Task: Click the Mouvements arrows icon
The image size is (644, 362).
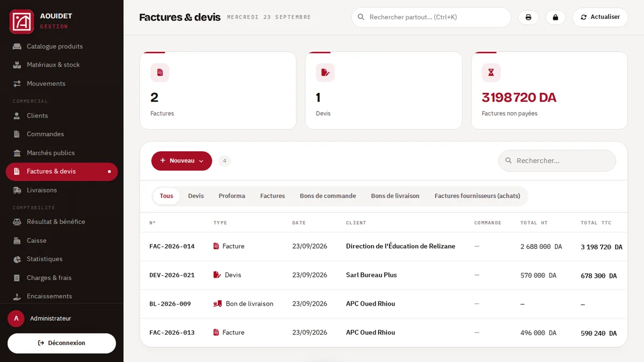Action: click(17, 84)
